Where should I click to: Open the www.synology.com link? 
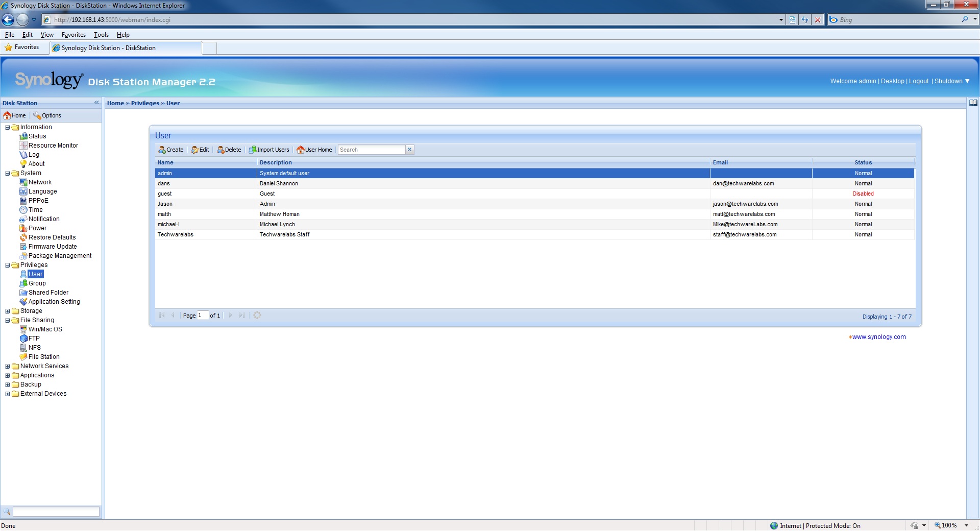tap(879, 337)
